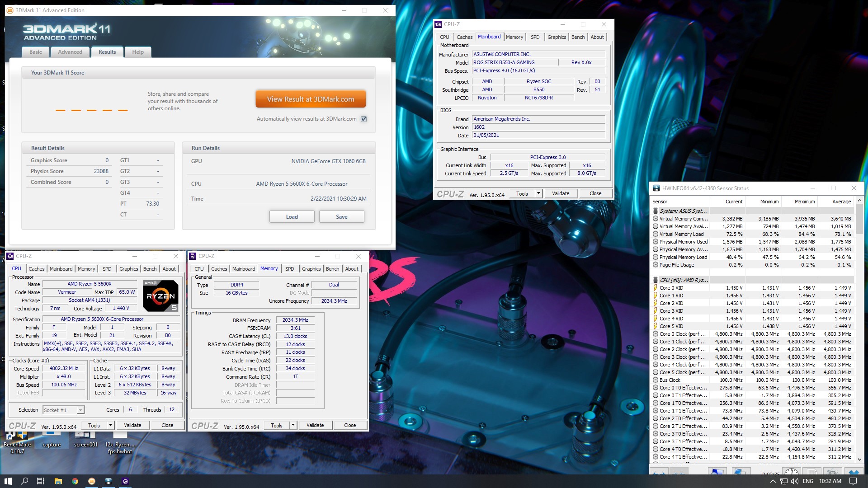Click Physics Score value 23088

point(101,171)
